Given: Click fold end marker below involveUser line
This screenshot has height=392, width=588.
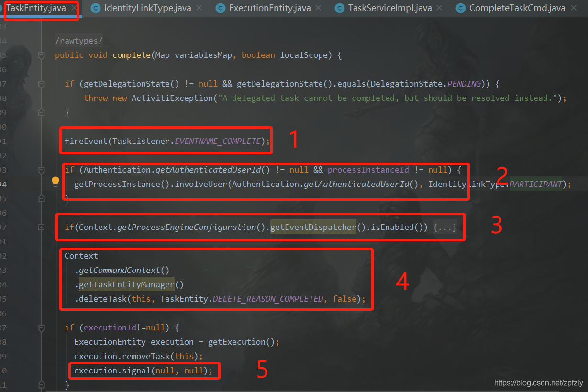Looking at the screenshot, I should [x=41, y=198].
